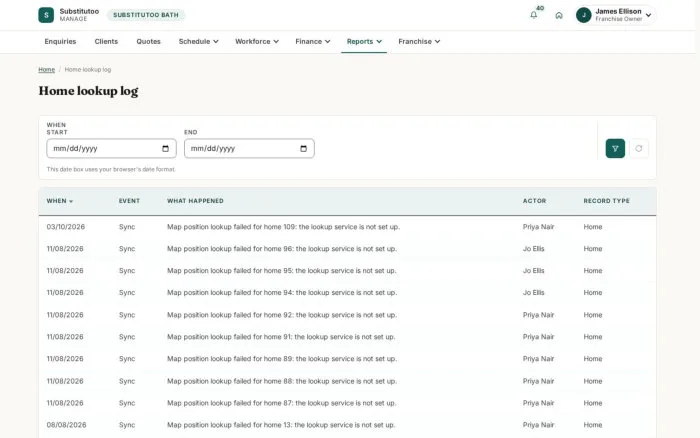Image resolution: width=700 pixels, height=438 pixels.
Task: Focus the Start date input
Action: (x=111, y=148)
